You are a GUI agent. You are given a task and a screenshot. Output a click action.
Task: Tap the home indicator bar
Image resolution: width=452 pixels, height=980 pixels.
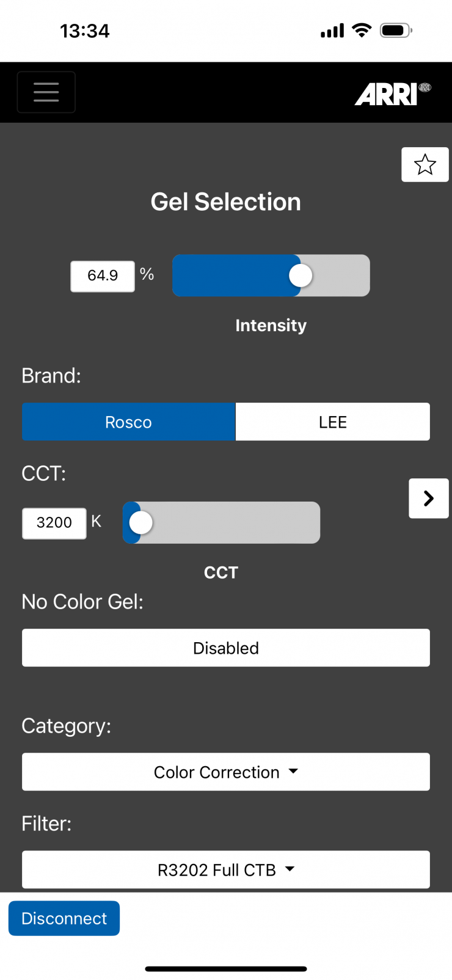click(226, 969)
